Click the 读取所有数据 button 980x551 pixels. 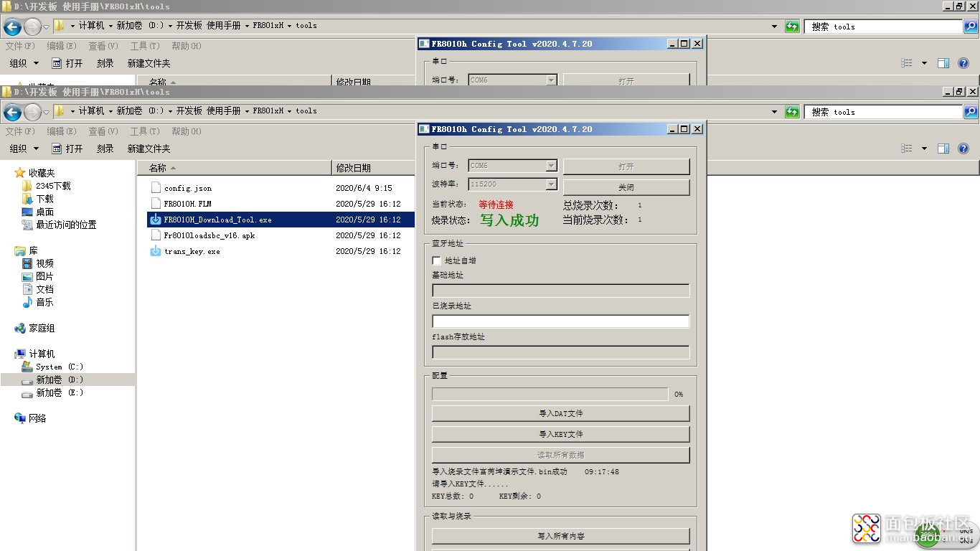tap(560, 455)
